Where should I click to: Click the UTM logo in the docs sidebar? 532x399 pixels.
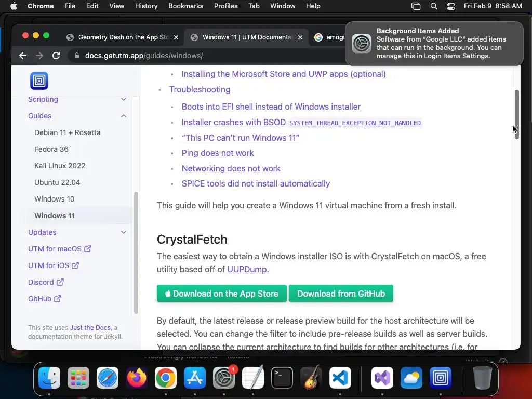pyautogui.click(x=39, y=81)
